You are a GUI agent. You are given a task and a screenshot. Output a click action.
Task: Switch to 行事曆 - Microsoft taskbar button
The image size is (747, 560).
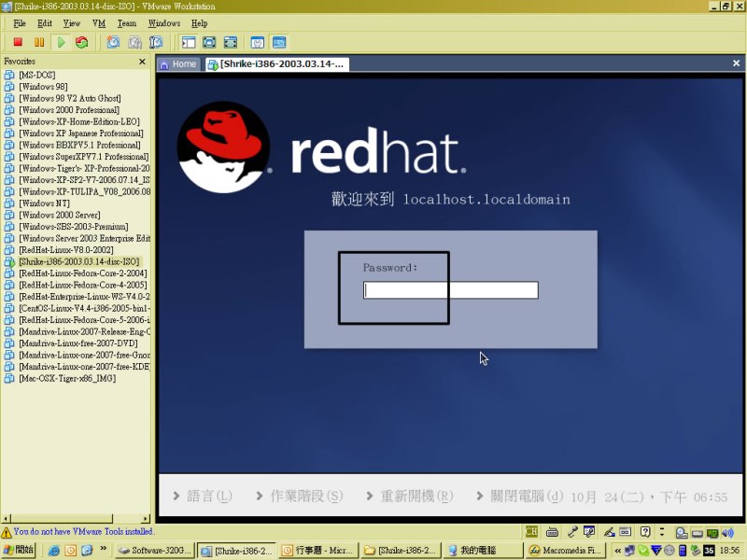point(318,551)
